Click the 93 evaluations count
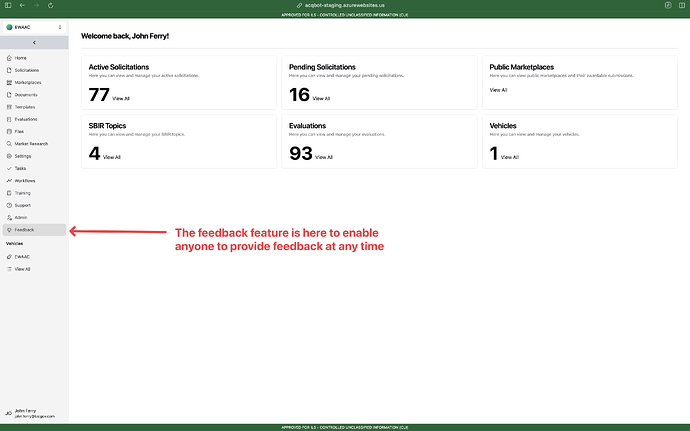690x431 pixels. (301, 154)
